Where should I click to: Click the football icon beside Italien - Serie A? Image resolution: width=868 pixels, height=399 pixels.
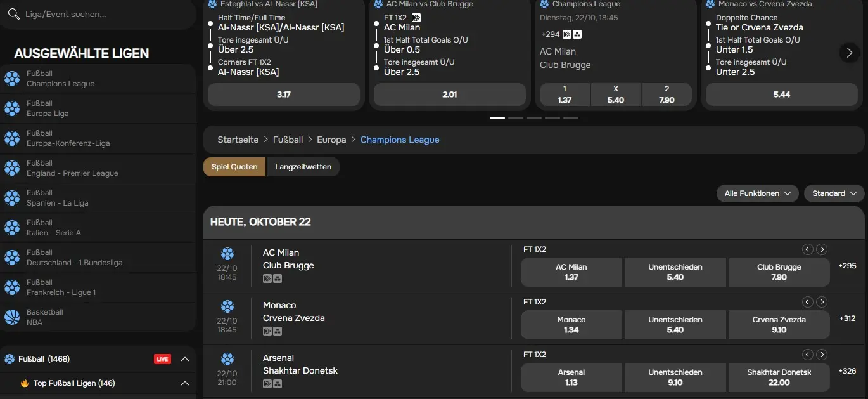pyautogui.click(x=12, y=228)
